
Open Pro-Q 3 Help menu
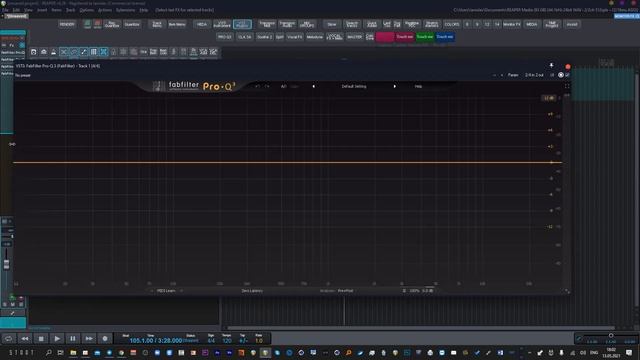[x=418, y=87]
